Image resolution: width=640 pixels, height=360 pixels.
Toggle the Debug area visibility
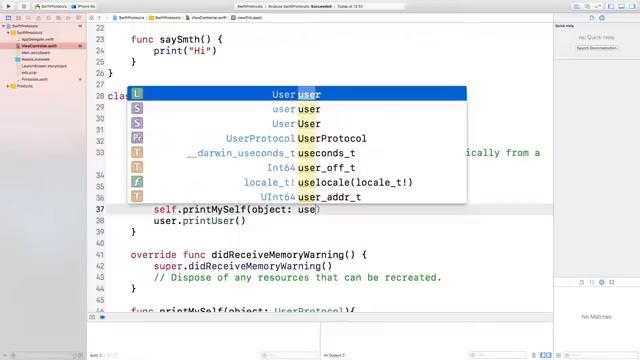click(622, 7)
